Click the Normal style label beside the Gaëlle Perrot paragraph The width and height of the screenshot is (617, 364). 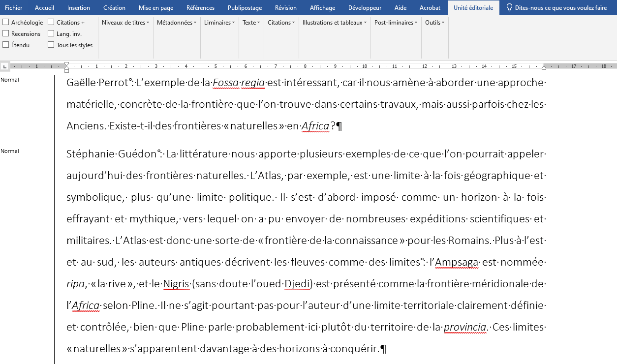(10, 80)
